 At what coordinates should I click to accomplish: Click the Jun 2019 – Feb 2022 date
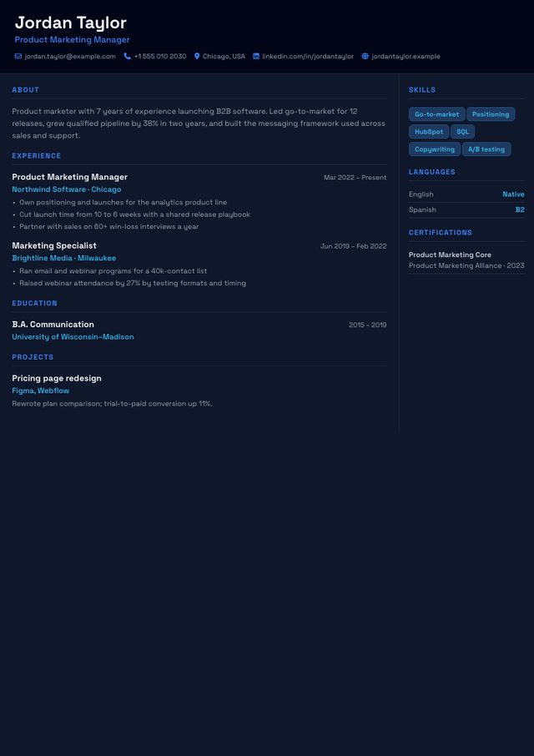tap(353, 246)
